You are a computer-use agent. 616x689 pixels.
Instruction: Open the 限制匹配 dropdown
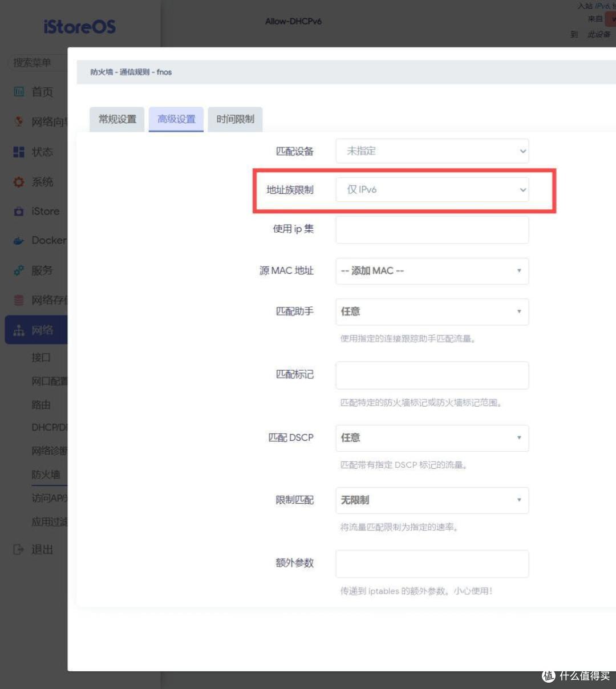coord(432,500)
